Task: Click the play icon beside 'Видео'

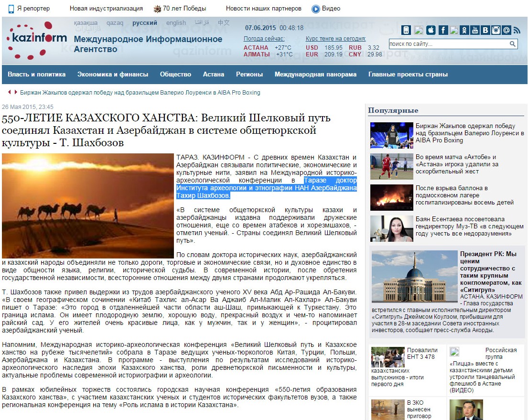Action: pyautogui.click(x=315, y=9)
